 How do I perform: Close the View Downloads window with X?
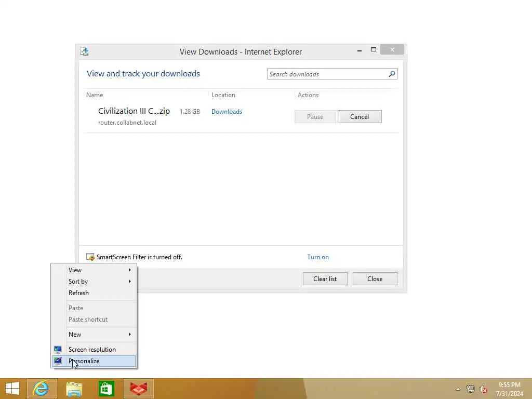(x=392, y=50)
